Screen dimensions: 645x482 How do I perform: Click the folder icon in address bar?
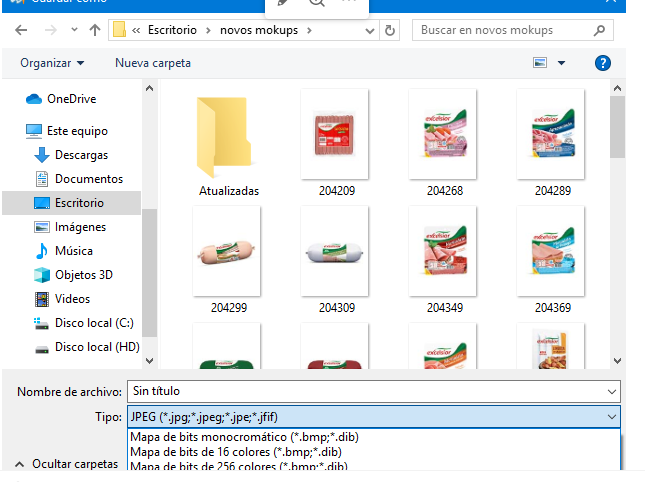119,30
